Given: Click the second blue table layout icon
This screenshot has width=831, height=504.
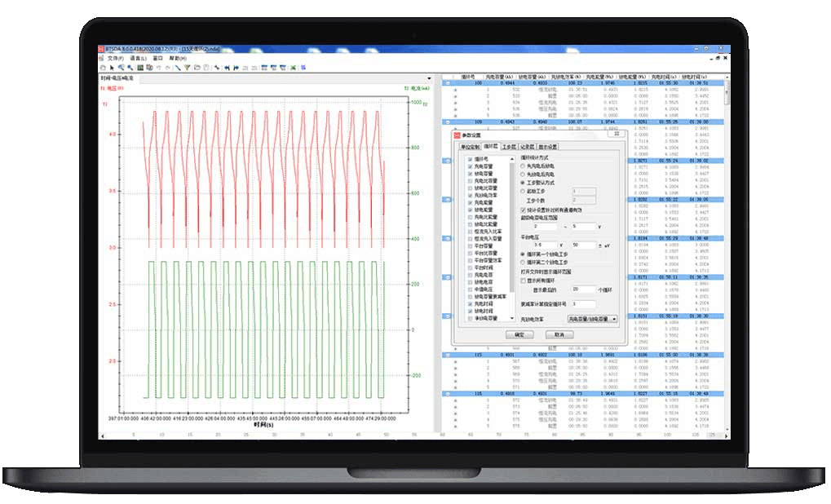Looking at the screenshot, I should point(273,68).
